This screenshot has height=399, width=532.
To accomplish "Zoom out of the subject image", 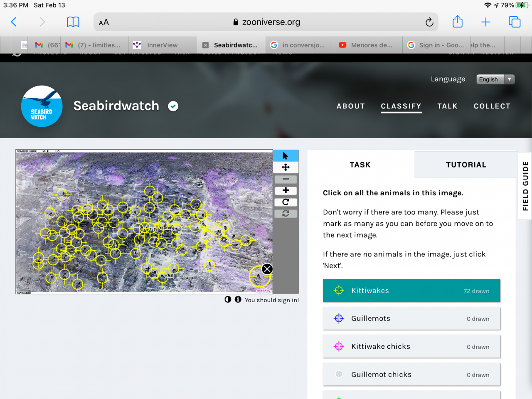I will tap(286, 179).
